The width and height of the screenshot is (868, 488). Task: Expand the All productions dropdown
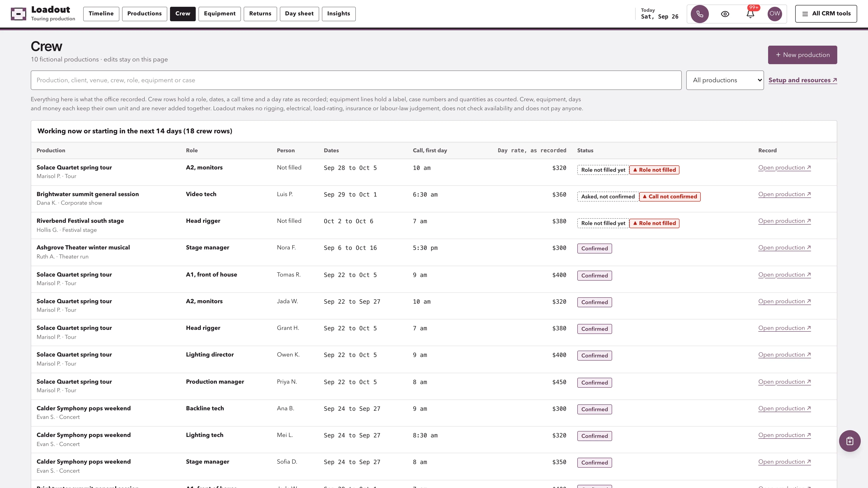(725, 80)
